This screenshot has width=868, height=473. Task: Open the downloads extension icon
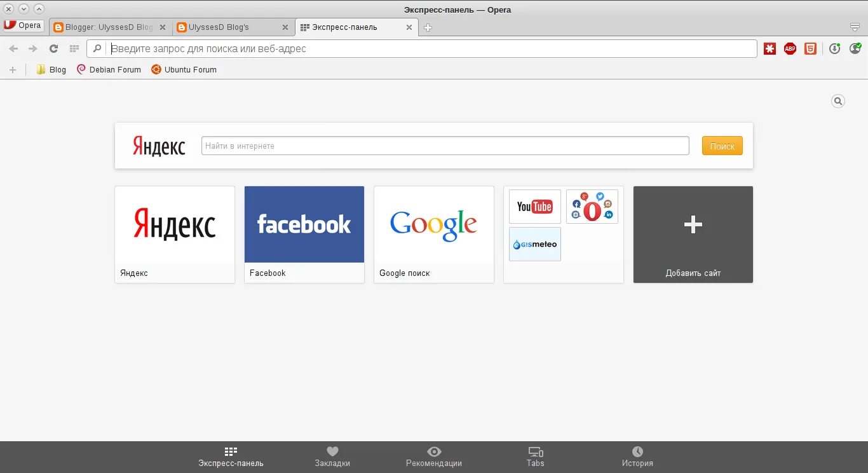pos(835,48)
